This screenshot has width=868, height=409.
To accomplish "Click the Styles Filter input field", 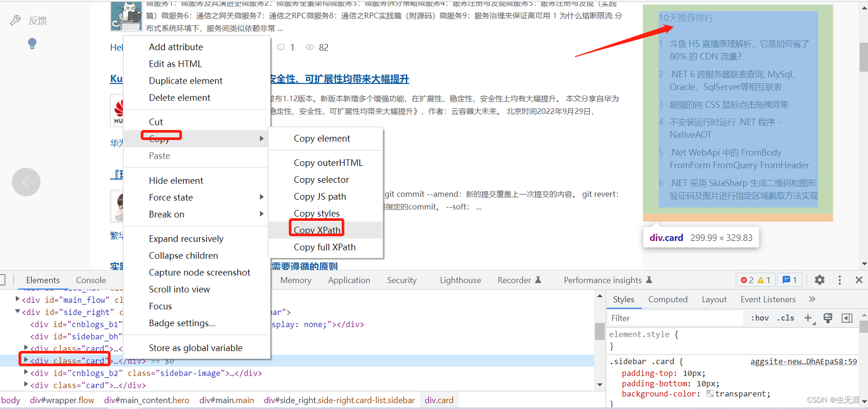I will coord(676,318).
